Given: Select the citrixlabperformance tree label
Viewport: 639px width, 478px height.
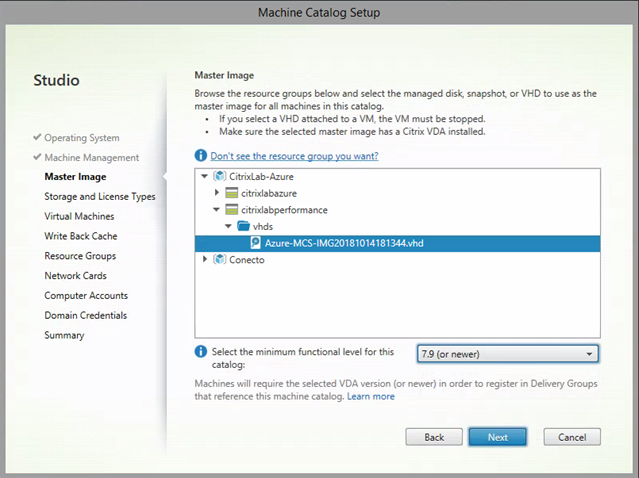Looking at the screenshot, I should pyautogui.click(x=284, y=210).
